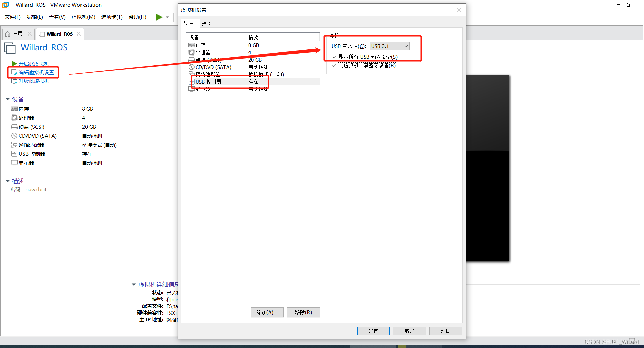Open the USB 兼容性 dropdown
This screenshot has width=644, height=348.
(x=389, y=46)
